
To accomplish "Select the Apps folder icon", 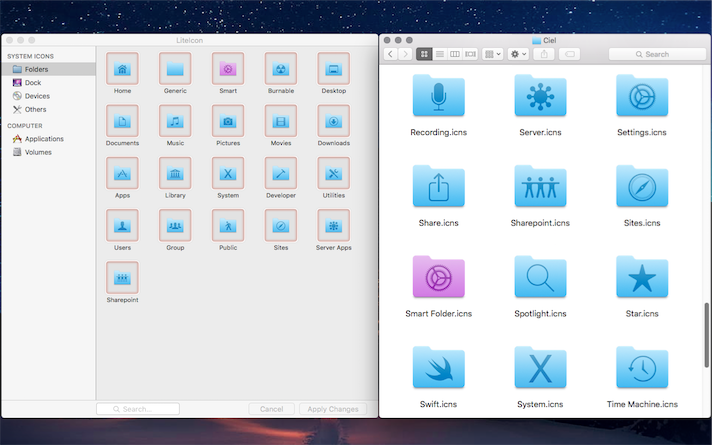I will coord(122,173).
